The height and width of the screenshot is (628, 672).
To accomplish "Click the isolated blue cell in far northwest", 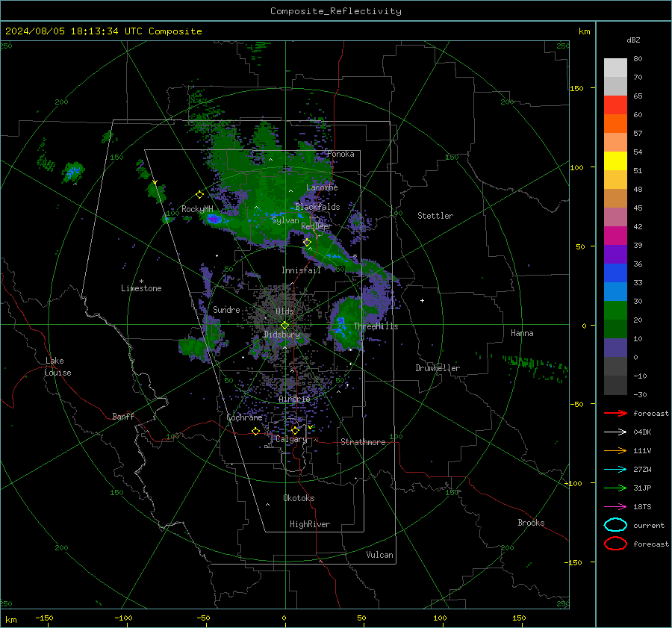I will [73, 172].
